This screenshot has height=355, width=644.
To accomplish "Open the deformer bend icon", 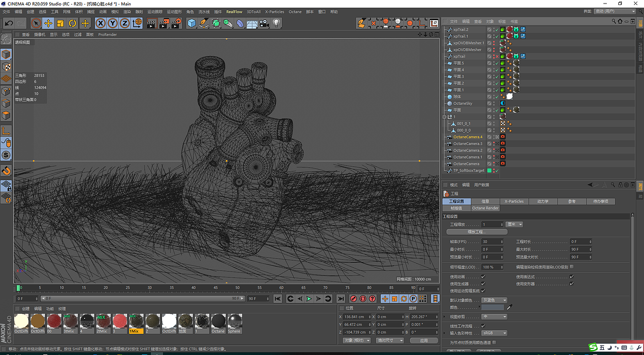I will pyautogui.click(x=240, y=23).
